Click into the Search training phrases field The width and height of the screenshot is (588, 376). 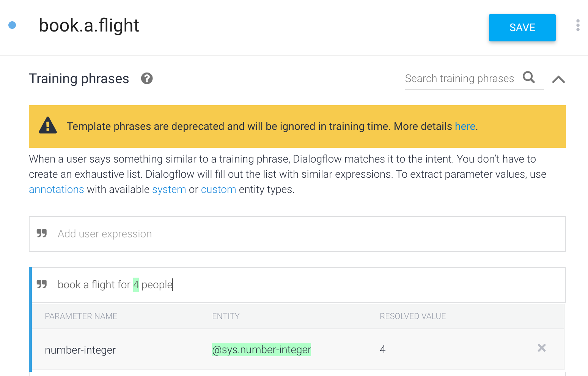click(x=459, y=79)
